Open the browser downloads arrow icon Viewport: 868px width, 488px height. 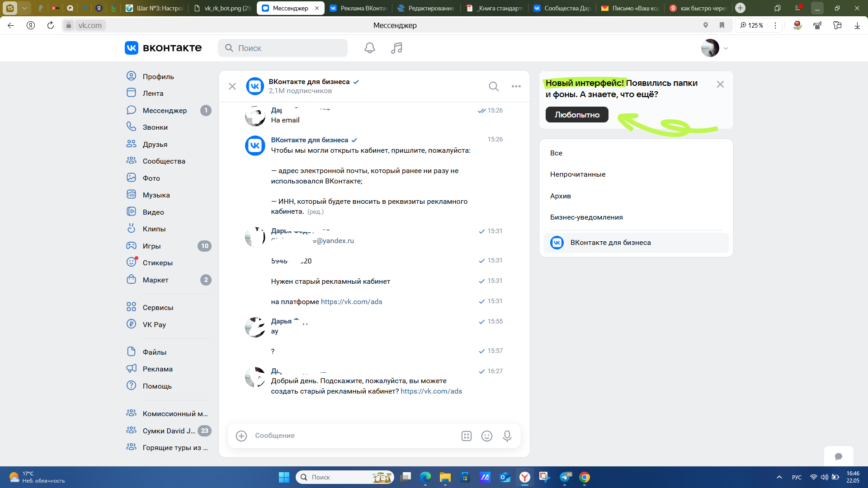857,25
